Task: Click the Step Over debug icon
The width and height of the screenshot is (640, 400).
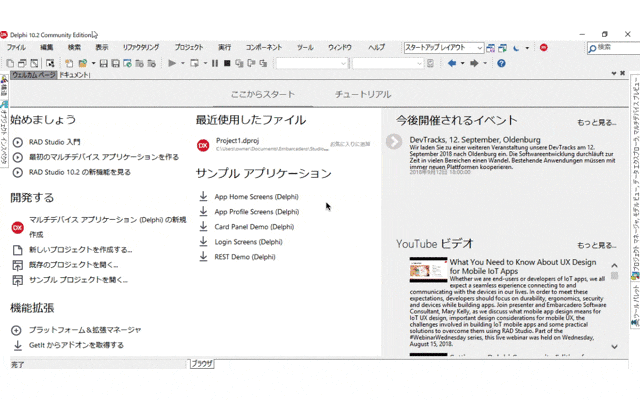Action: click(x=251, y=63)
